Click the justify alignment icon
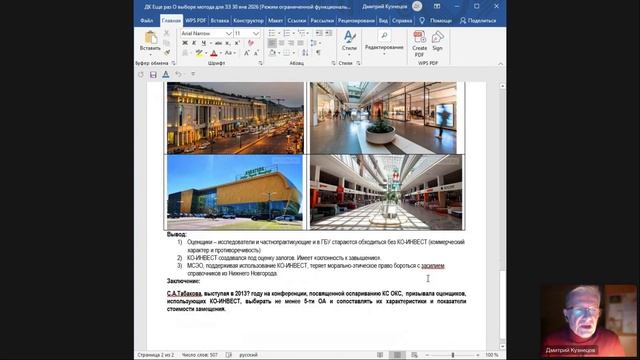This screenshot has height=360, width=640. (x=300, y=43)
